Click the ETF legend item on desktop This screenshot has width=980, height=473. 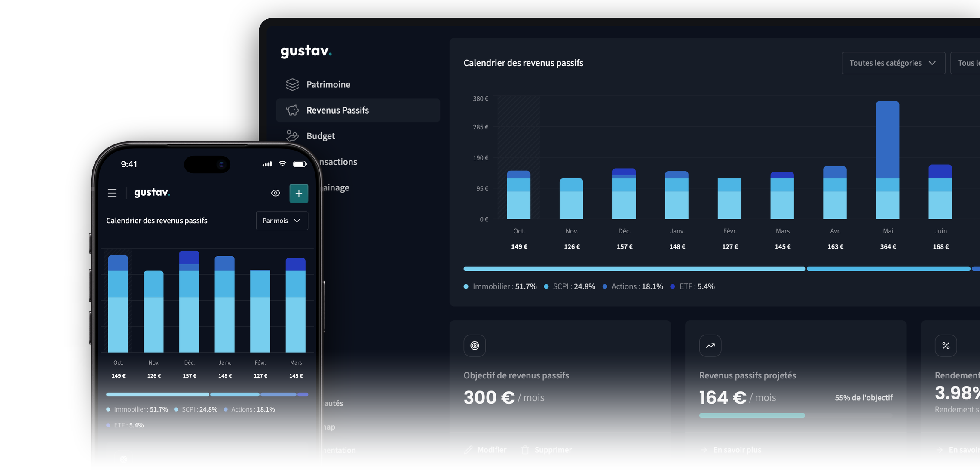click(692, 286)
